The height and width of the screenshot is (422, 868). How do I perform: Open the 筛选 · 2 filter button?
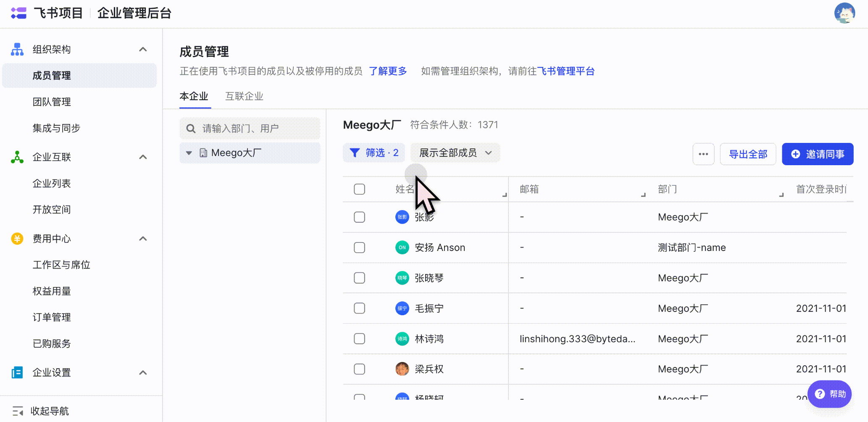374,153
